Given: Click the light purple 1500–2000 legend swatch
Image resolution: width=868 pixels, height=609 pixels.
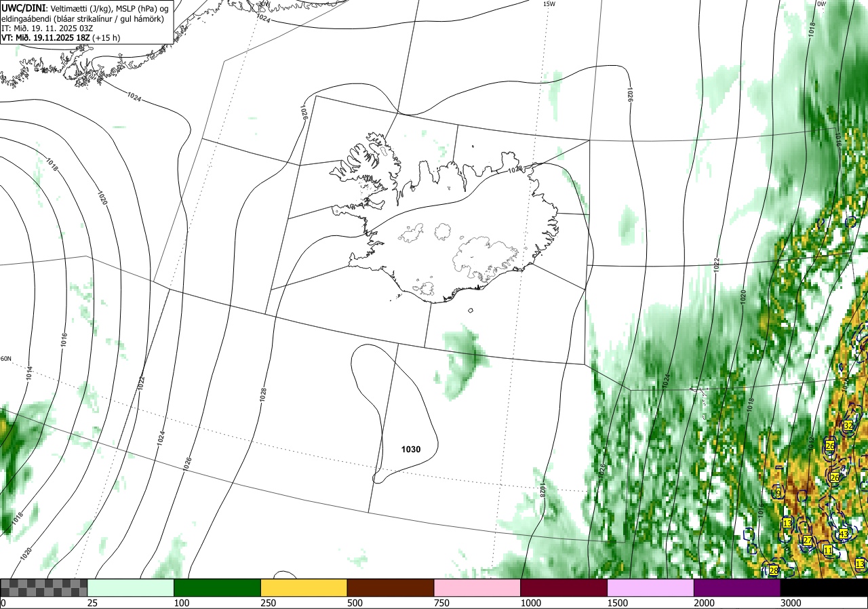Looking at the screenshot, I should pos(651,587).
